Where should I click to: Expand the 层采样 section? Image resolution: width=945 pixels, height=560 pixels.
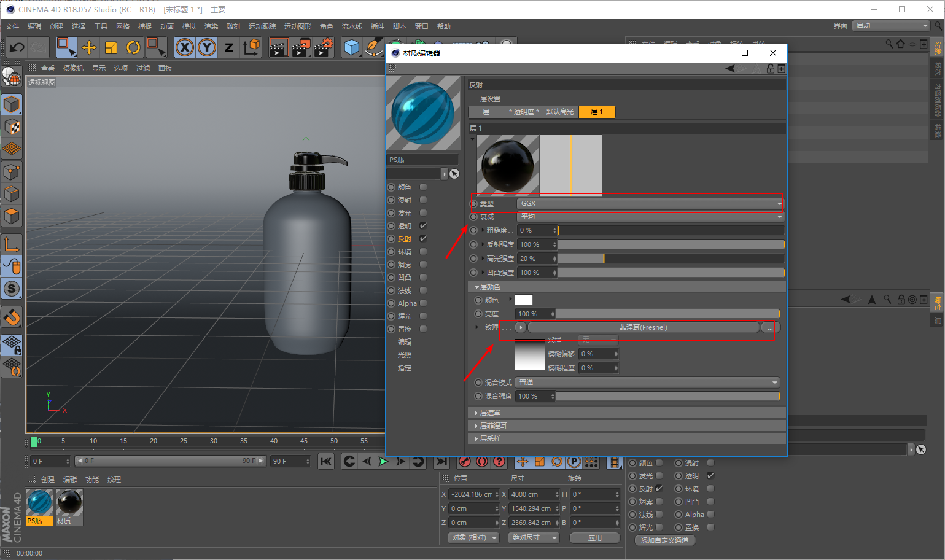626,438
